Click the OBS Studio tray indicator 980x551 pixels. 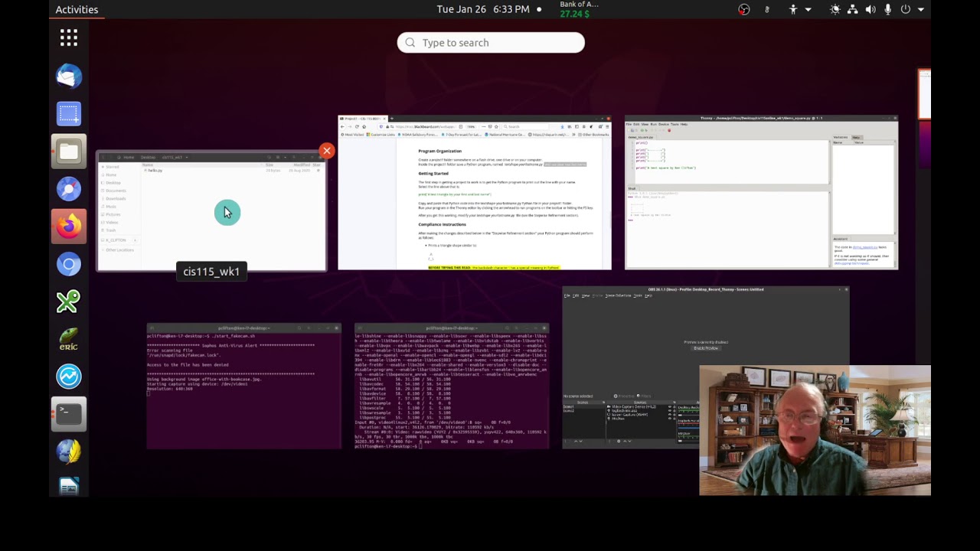click(743, 9)
